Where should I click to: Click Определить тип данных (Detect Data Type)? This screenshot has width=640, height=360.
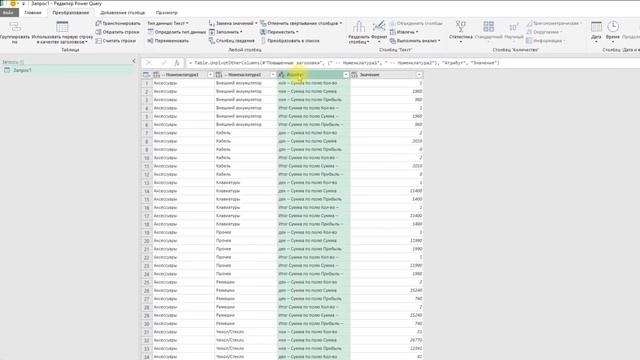(176, 32)
